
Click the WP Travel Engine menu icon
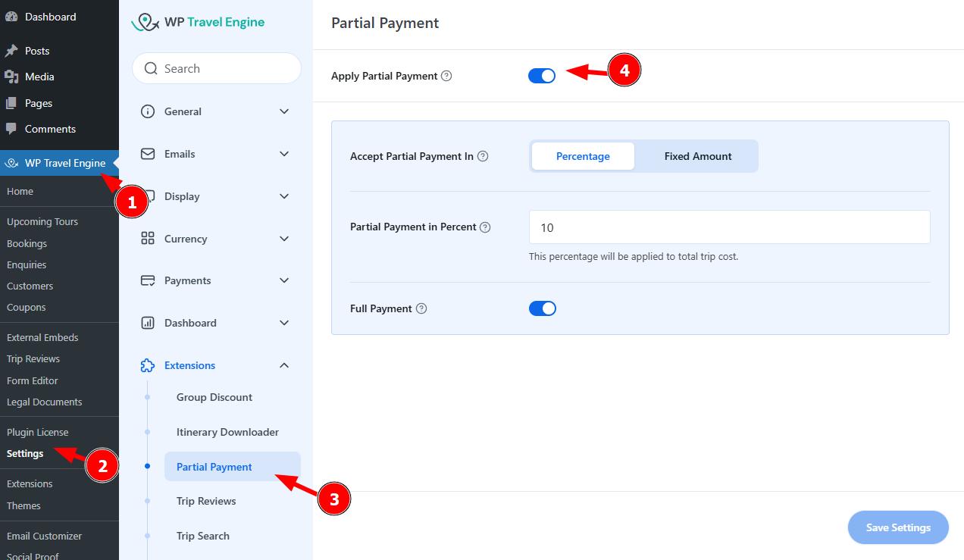(11, 163)
